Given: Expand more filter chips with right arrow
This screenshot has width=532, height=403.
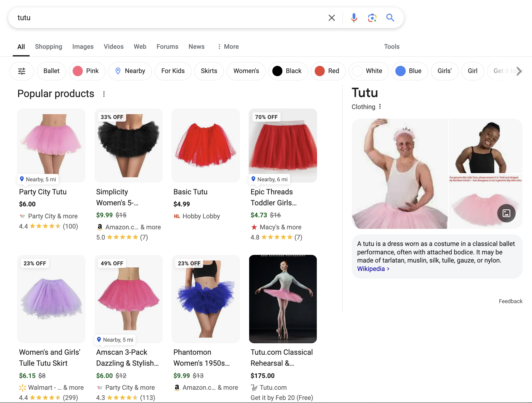Looking at the screenshot, I should pos(519,71).
